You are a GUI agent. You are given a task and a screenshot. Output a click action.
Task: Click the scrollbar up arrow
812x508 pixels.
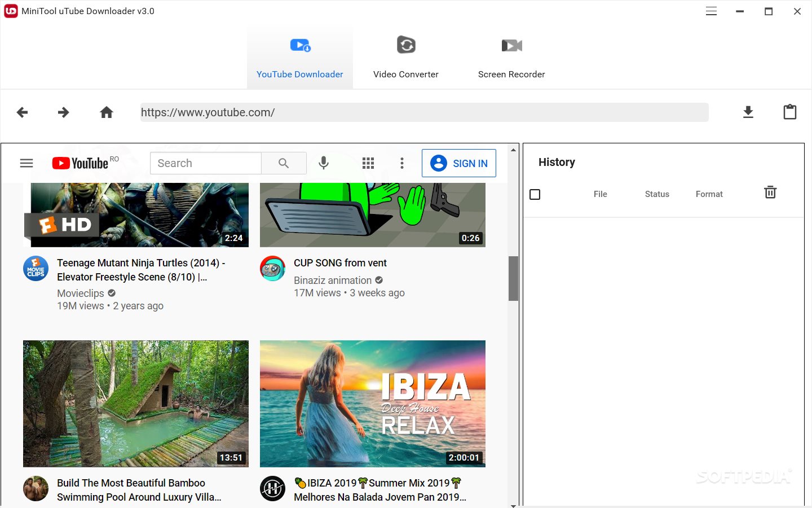pos(513,150)
